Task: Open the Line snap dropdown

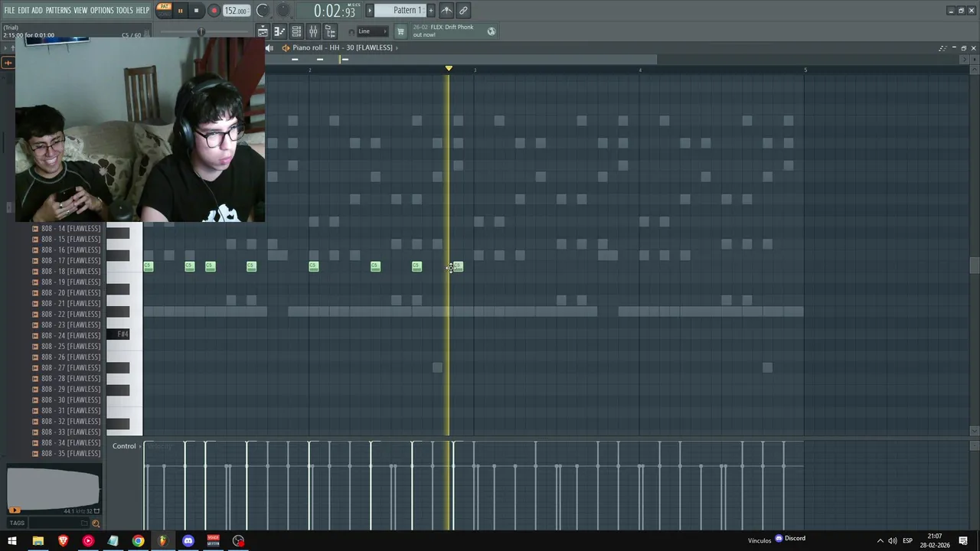Action: click(x=371, y=31)
